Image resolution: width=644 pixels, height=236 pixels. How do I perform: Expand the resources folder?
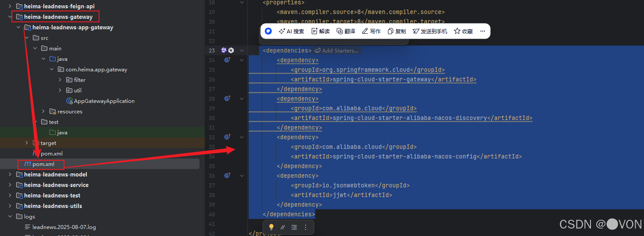(43, 112)
